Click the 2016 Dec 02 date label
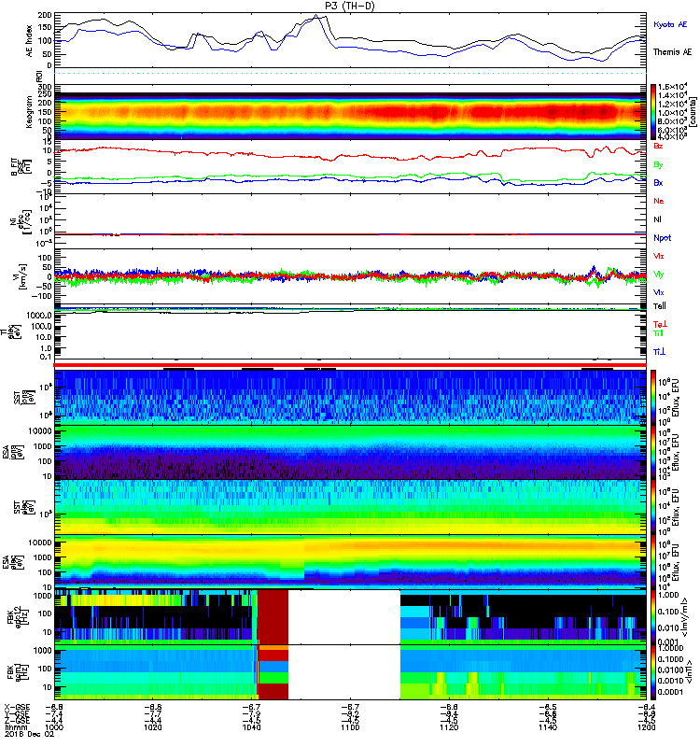Image resolution: width=700 pixels, height=747 pixels. [30, 734]
